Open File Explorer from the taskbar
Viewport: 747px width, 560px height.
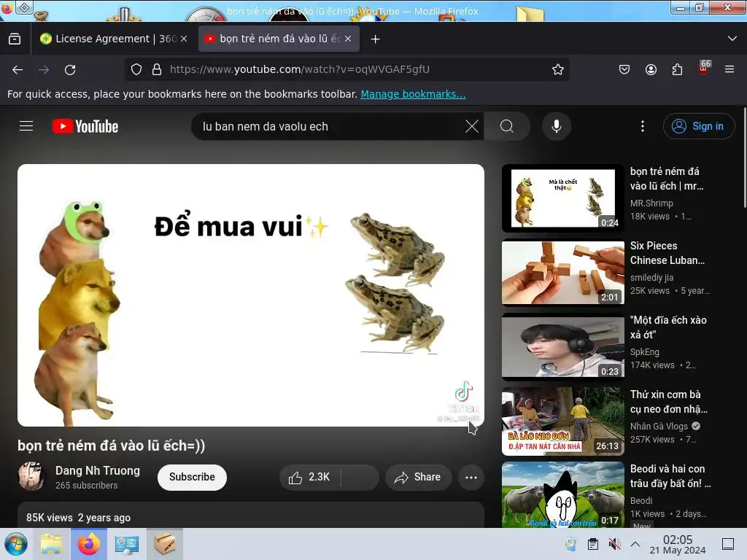(x=52, y=544)
